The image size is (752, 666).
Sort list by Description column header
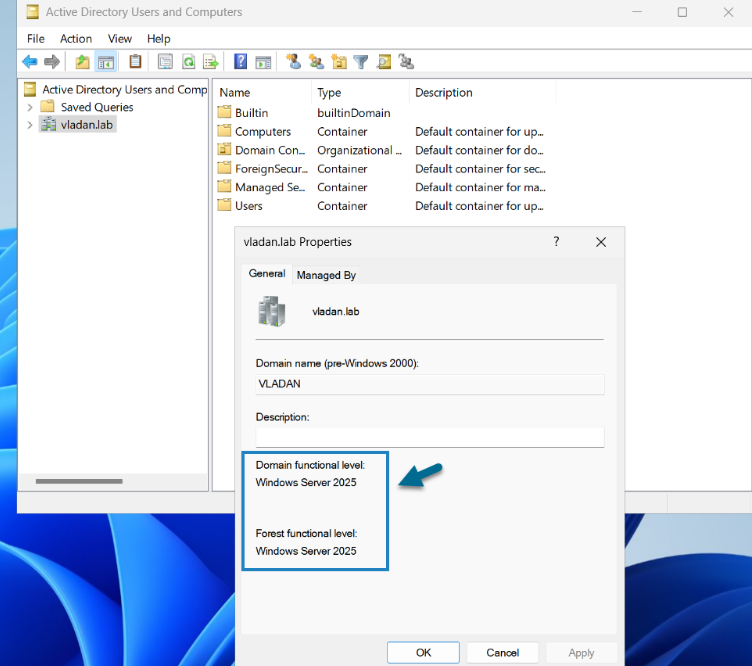[482, 93]
